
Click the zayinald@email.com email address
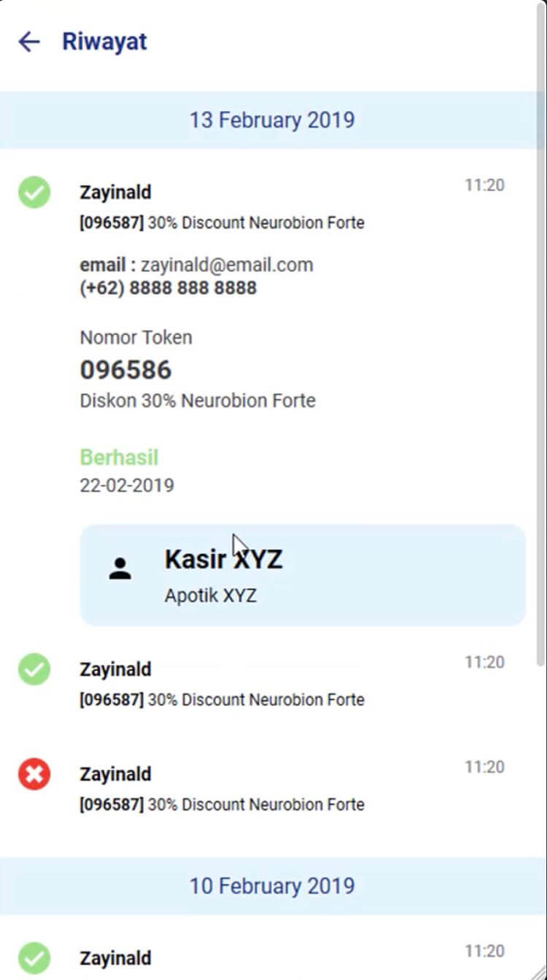[x=227, y=265]
